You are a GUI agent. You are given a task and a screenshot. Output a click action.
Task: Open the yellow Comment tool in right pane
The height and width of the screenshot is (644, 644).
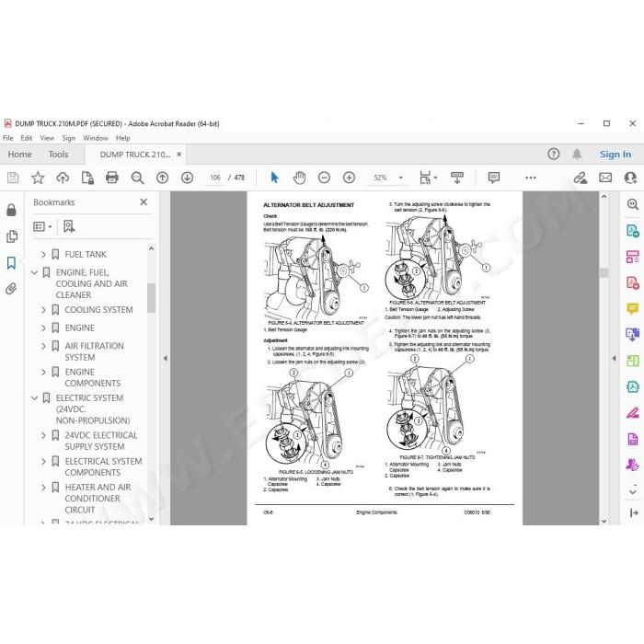pos(633,308)
